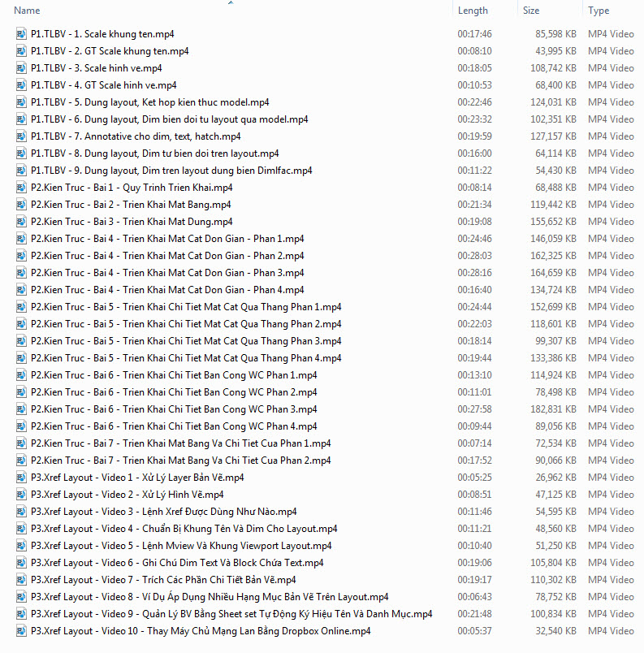The height and width of the screenshot is (653, 644).
Task: Click the size value 182,831 KB
Action: coord(553,410)
